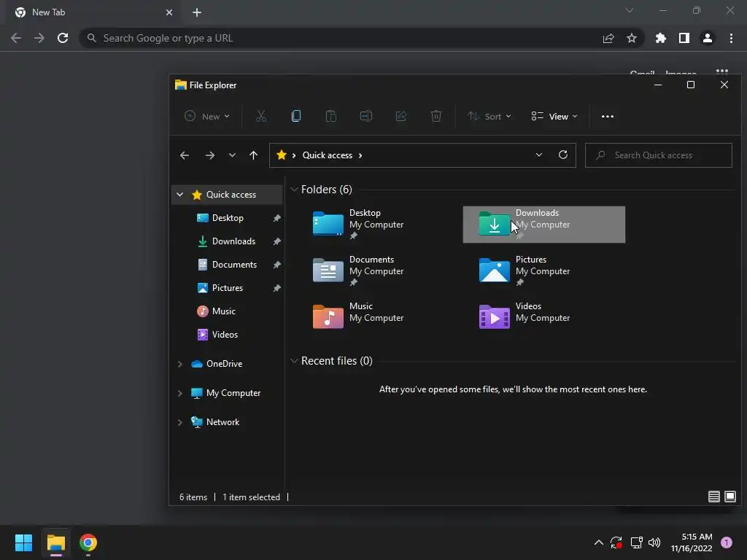Viewport: 747px width, 560px height.
Task: Click the Rename icon in File Explorer toolbar
Action: click(x=366, y=116)
